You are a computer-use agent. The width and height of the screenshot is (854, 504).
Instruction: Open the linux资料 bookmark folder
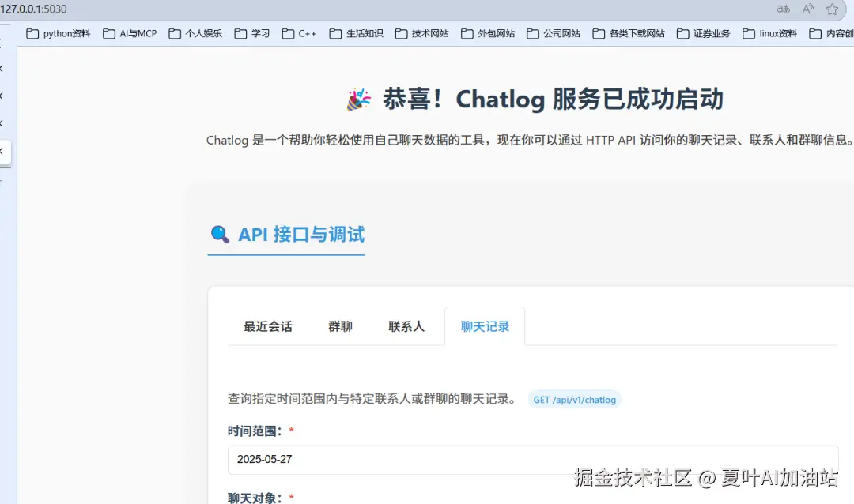(769, 34)
